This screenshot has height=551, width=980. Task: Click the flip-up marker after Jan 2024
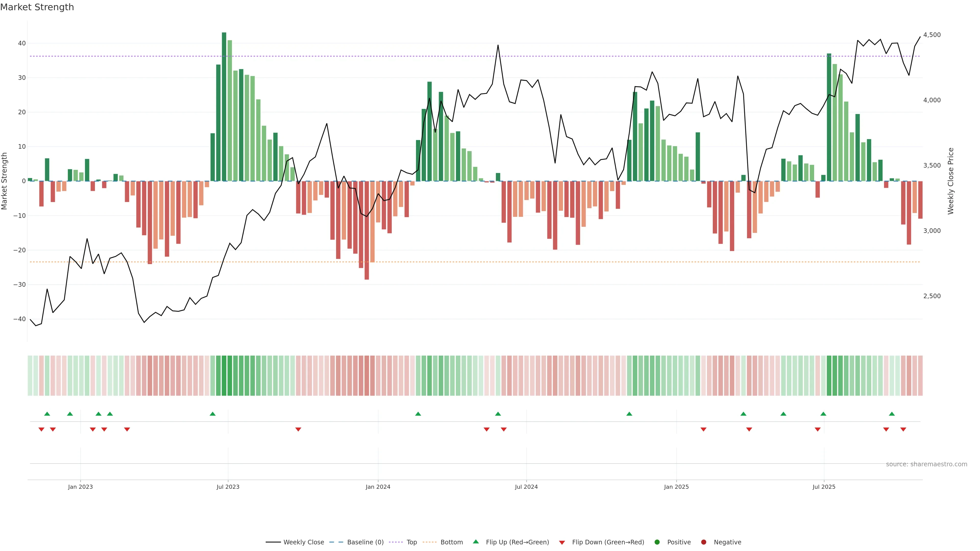(418, 414)
